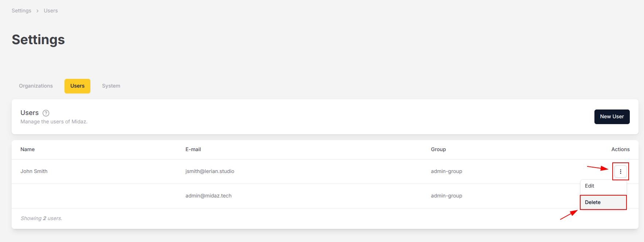Open the System tab
644x242 pixels.
click(111, 86)
